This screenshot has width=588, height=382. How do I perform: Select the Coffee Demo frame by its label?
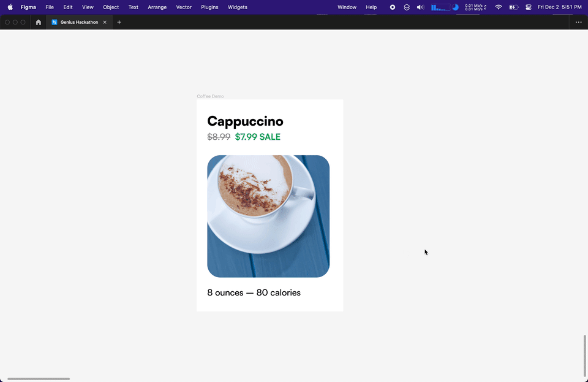(x=209, y=96)
